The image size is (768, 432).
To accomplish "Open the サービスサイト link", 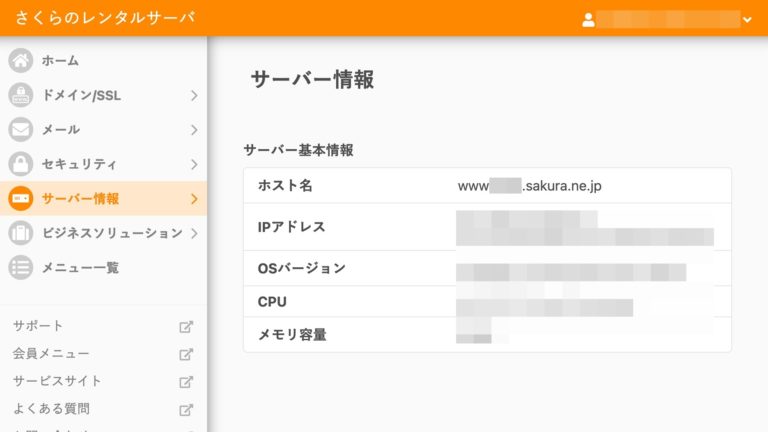I will point(57,381).
